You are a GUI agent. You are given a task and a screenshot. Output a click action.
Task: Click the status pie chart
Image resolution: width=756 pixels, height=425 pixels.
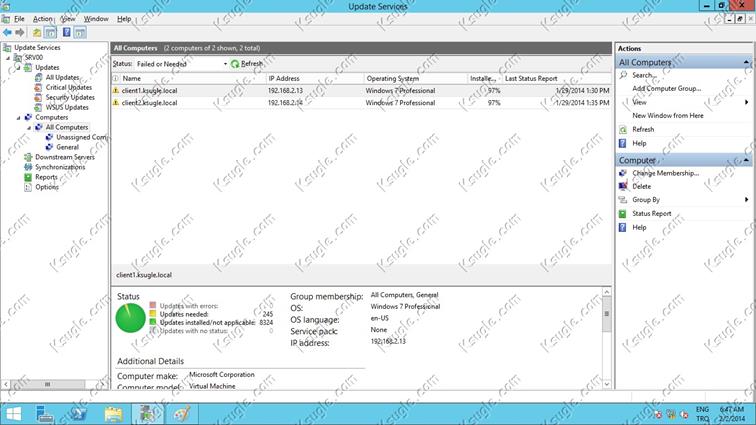coord(131,318)
